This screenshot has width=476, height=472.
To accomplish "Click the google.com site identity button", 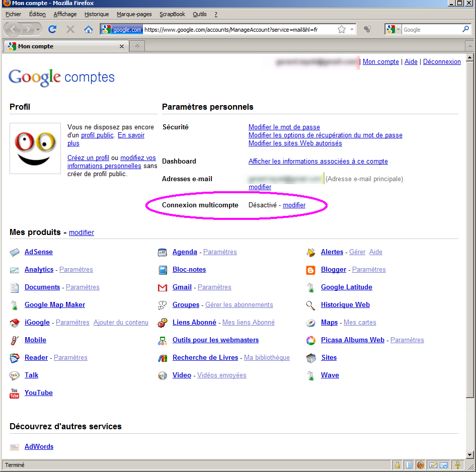I will tap(121, 30).
